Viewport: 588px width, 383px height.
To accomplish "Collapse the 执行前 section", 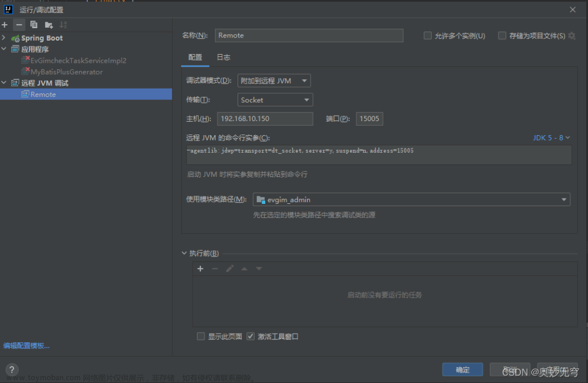I will [184, 253].
